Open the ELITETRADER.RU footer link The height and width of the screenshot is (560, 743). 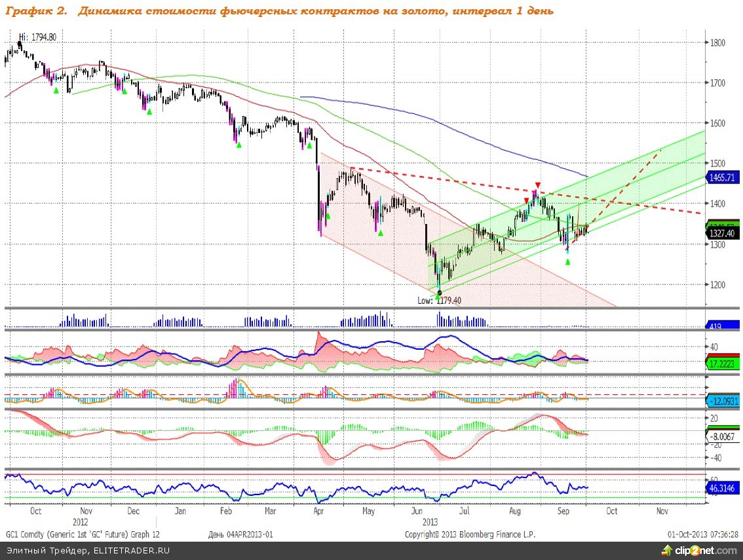click(130, 550)
